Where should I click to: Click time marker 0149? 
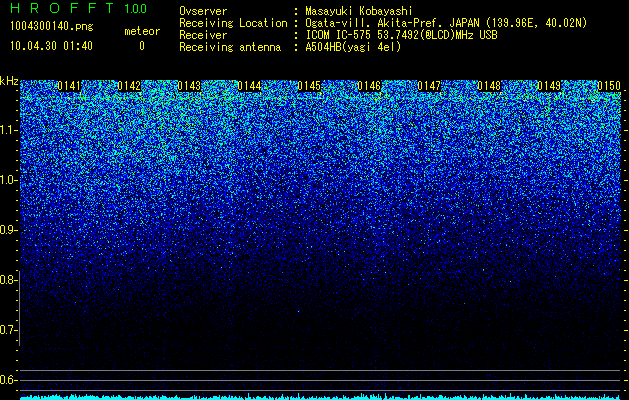(x=549, y=86)
